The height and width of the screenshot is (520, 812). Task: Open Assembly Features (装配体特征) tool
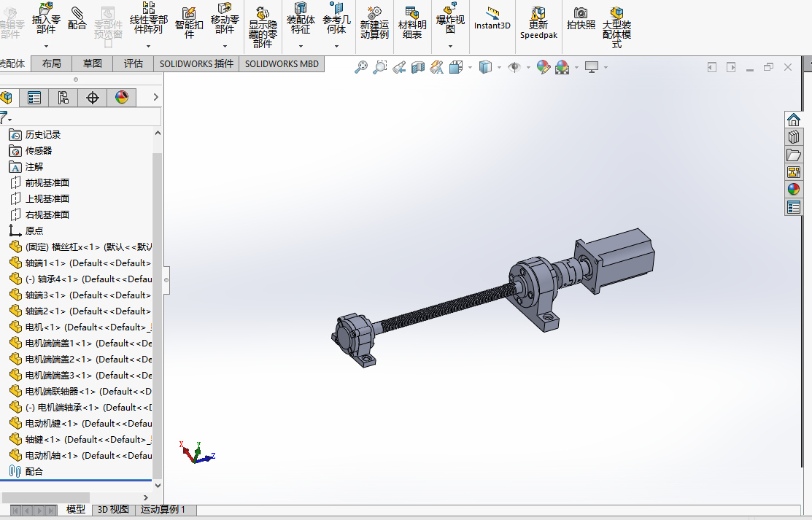(x=301, y=19)
